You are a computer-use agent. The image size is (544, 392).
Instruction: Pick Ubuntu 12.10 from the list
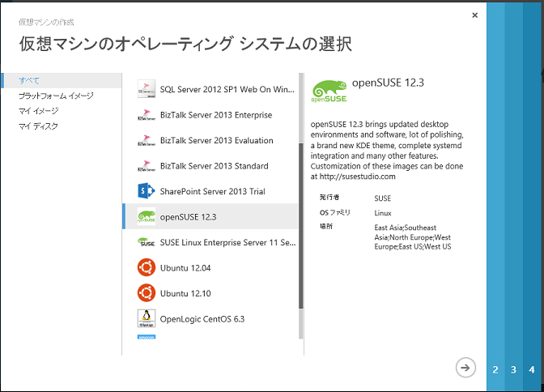185,292
